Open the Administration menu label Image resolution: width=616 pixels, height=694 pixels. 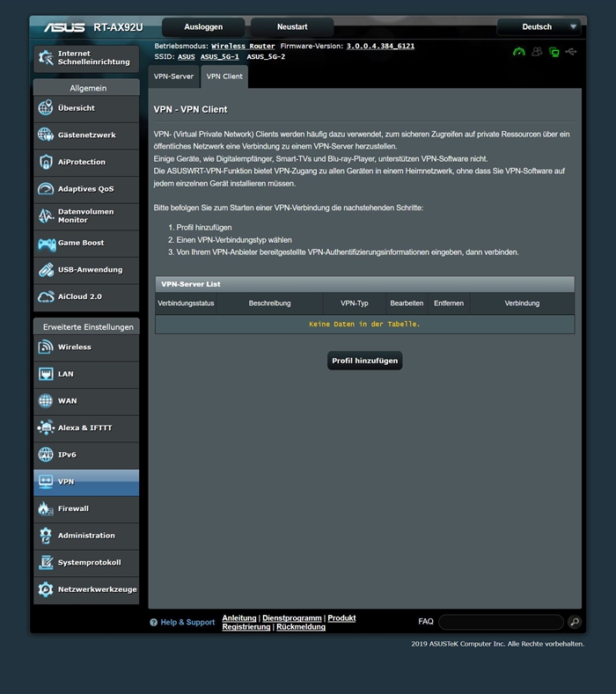pyautogui.click(x=86, y=536)
